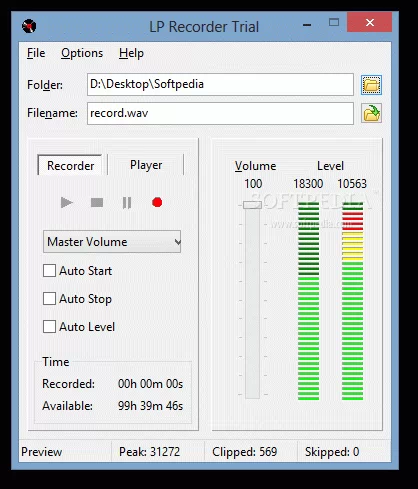Screen dimensions: 418x489
Task: Click the Available time value 99h 39m 46s
Action: click(x=150, y=406)
